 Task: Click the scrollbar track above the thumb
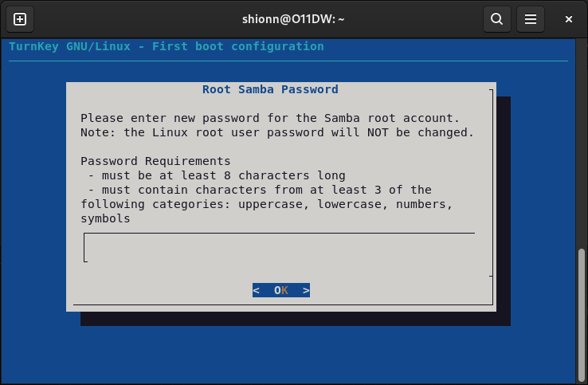(582, 143)
